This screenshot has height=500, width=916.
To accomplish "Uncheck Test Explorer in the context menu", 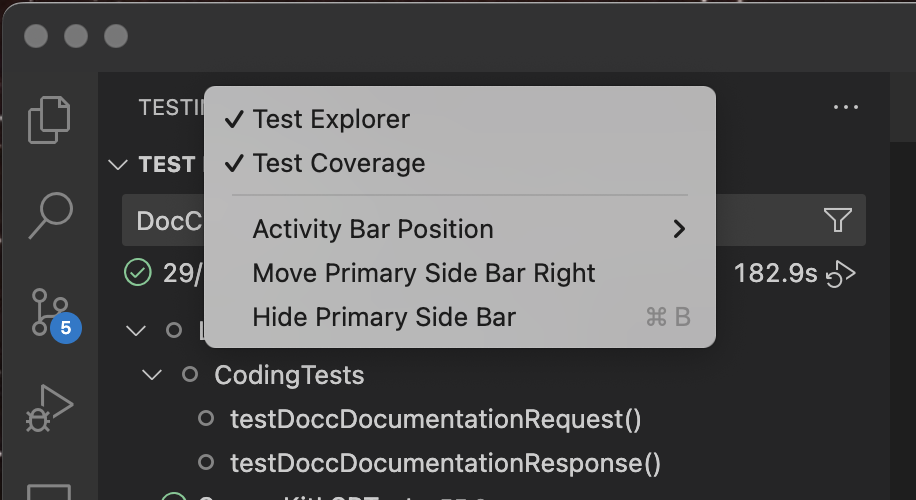I will tap(330, 119).
